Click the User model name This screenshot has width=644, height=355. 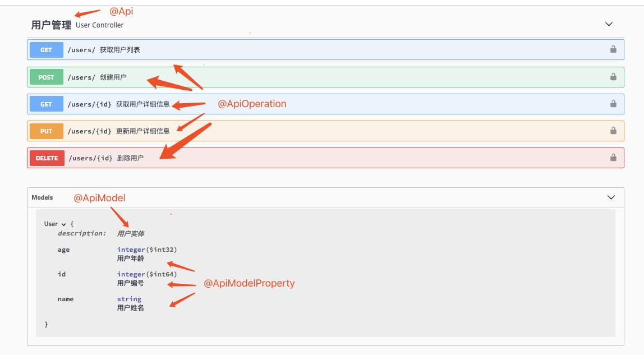[x=51, y=224]
